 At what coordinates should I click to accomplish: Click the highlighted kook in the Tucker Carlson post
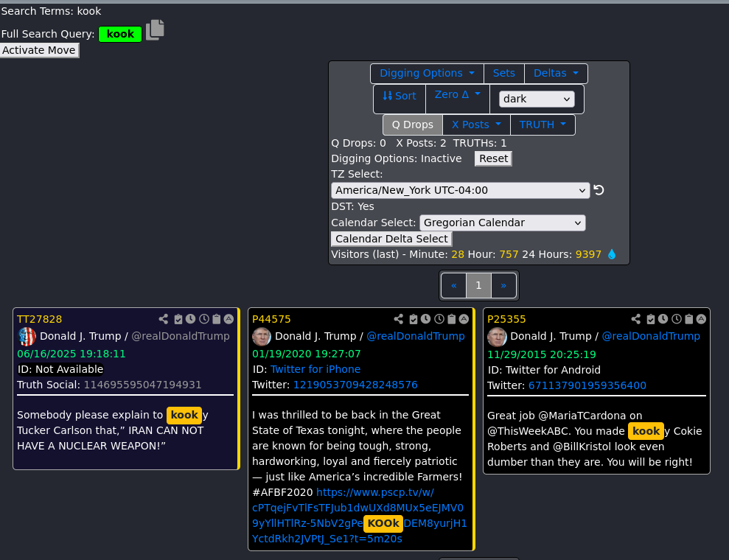pyautogui.click(x=184, y=415)
